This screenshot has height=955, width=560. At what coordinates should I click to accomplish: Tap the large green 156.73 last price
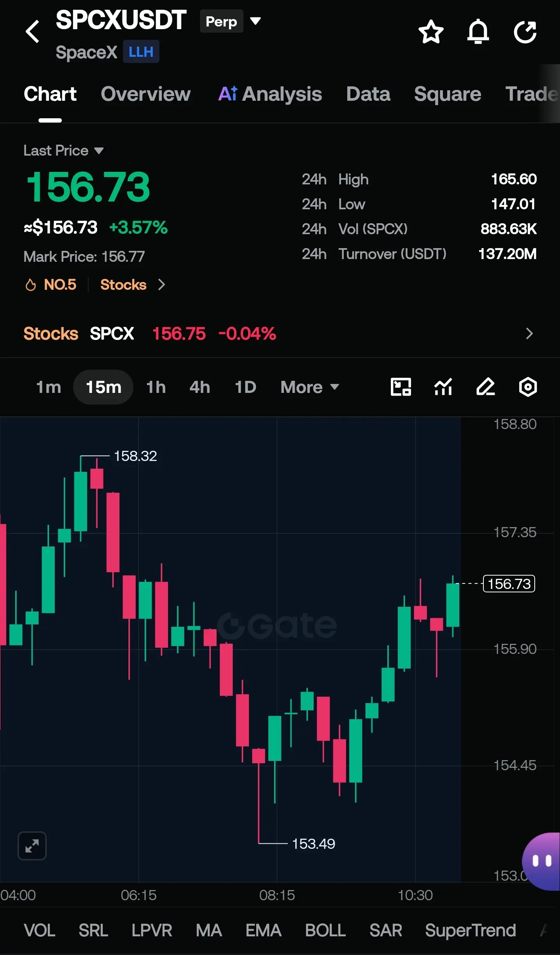pyautogui.click(x=88, y=187)
